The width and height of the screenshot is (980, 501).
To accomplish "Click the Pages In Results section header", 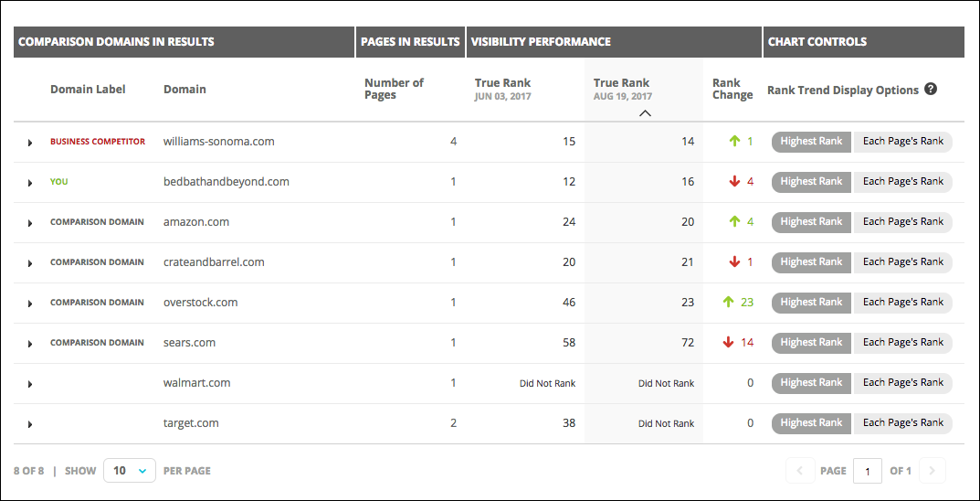I will [411, 42].
